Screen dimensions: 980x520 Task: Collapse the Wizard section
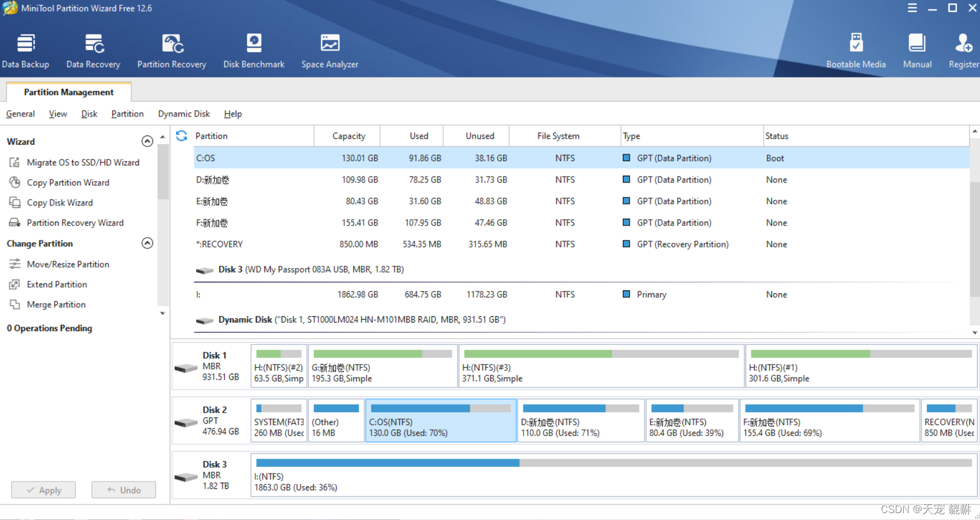[x=147, y=141]
